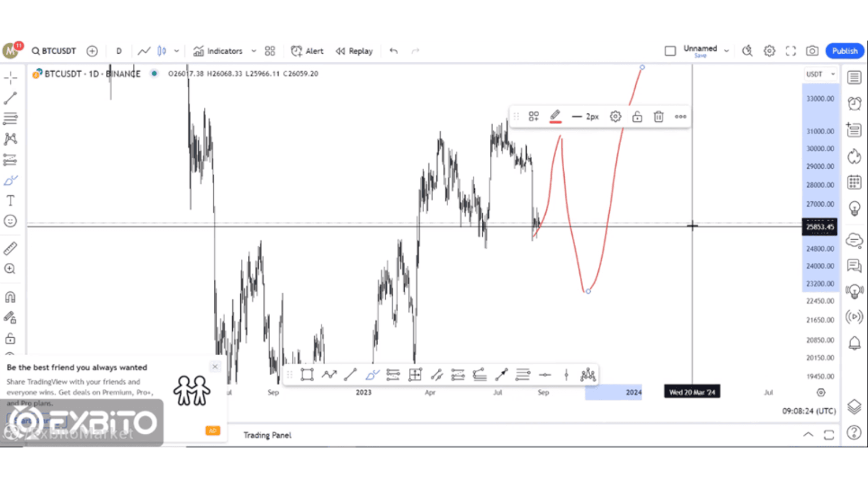This screenshot has height=488, width=868.
Task: Open the quick search icon
Action: click(748, 51)
